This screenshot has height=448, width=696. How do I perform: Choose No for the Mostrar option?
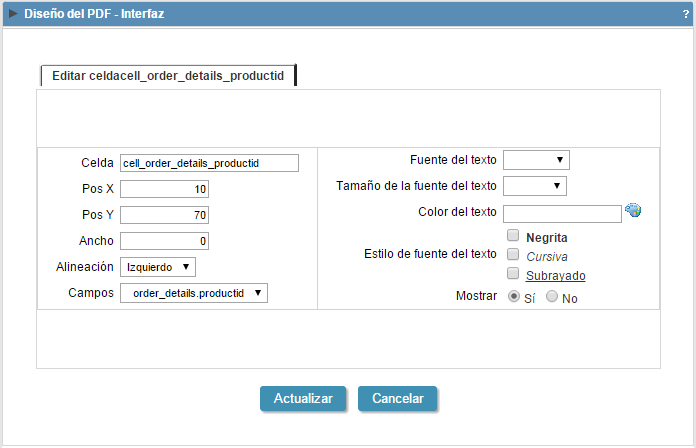[x=552, y=296]
